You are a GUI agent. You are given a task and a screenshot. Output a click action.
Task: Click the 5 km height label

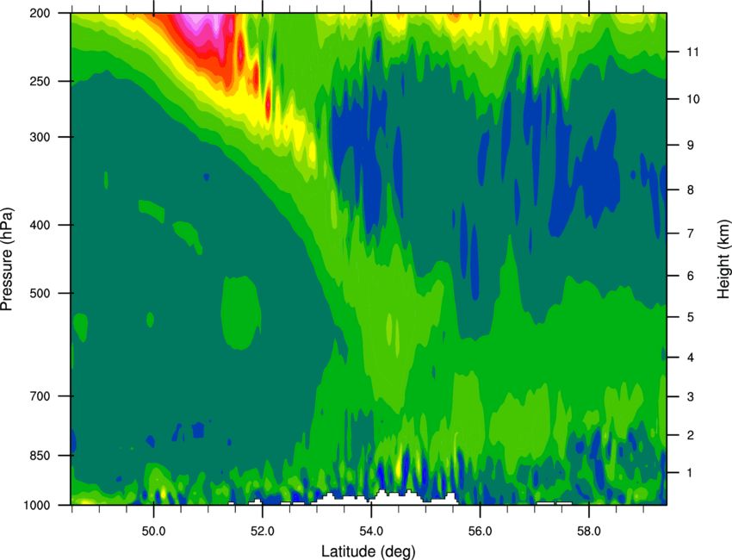690,317
